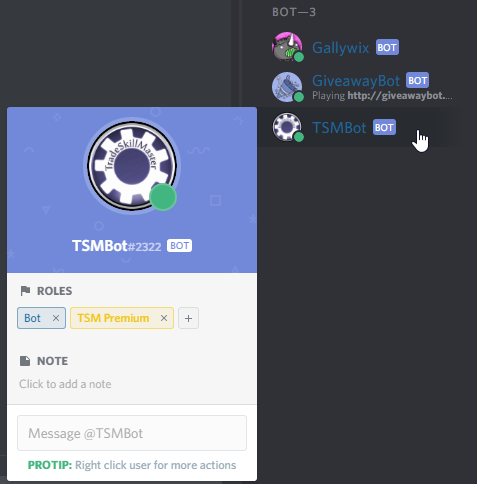The height and width of the screenshot is (484, 477).
Task: Click to add a note field
Action: [65, 384]
